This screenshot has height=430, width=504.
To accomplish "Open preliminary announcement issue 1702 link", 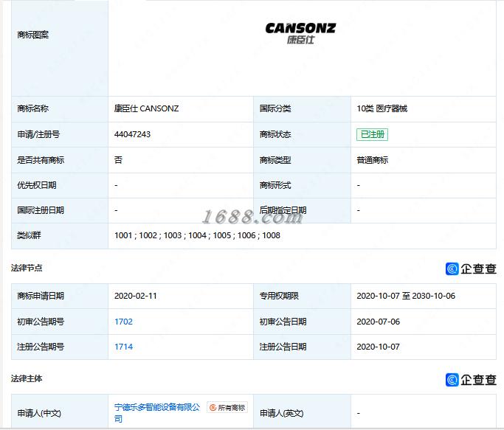I will click(x=123, y=322).
